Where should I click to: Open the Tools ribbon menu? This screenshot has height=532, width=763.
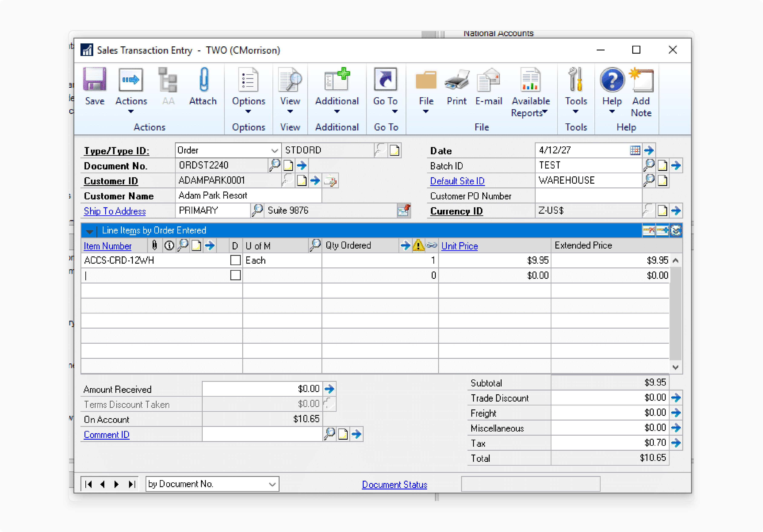[x=576, y=90]
